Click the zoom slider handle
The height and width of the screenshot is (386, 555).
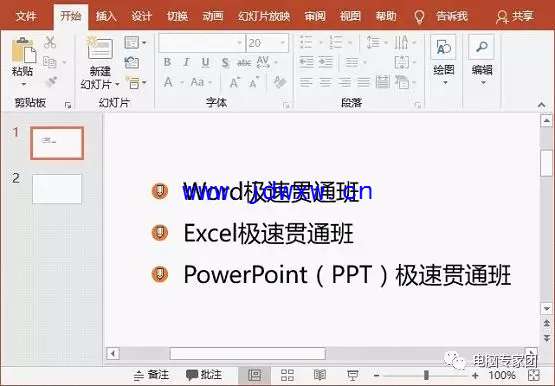[427, 375]
